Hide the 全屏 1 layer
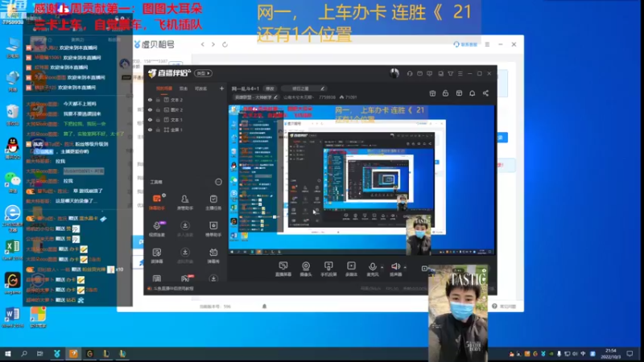Viewport: 644px width, 362px height. (150, 130)
